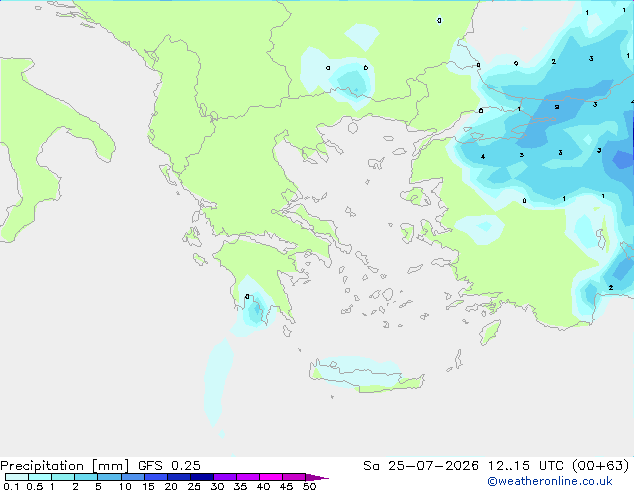Select legend swatch between 45 and 50
Image resolution: width=634 pixels, height=490 pixels.
[294, 477]
